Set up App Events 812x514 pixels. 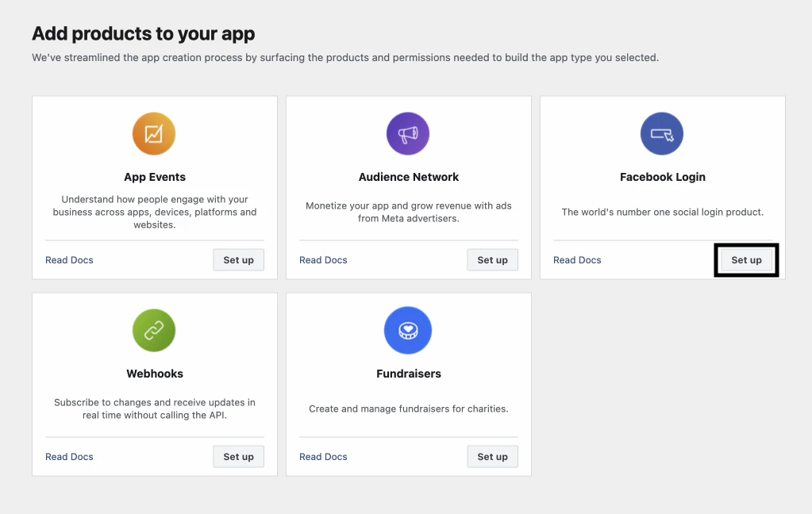(238, 259)
